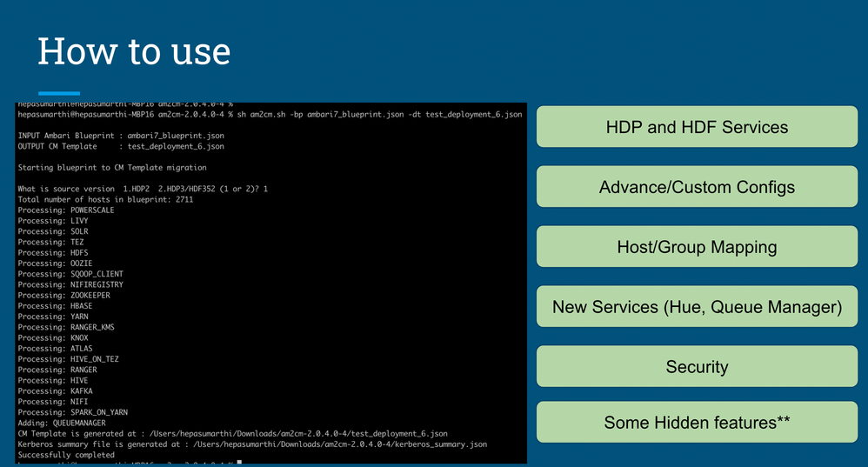Select the 'CM Template is generated at' line
Screen dimensions: 868x467
point(232,434)
